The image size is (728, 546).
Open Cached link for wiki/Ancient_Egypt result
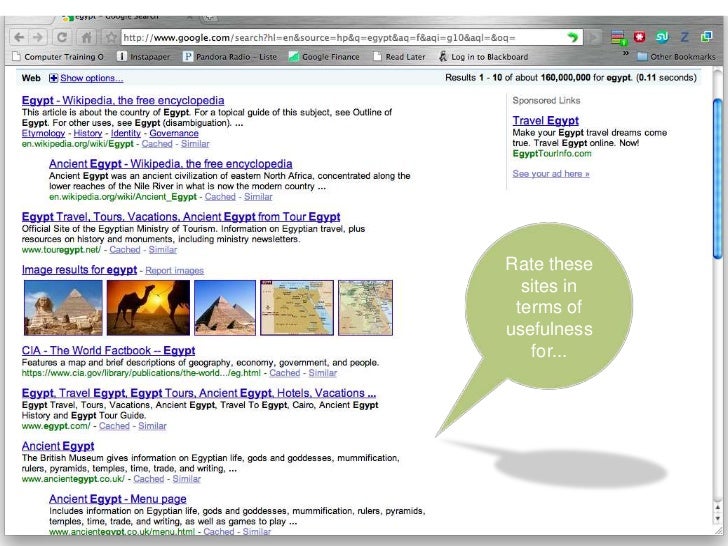point(220,197)
